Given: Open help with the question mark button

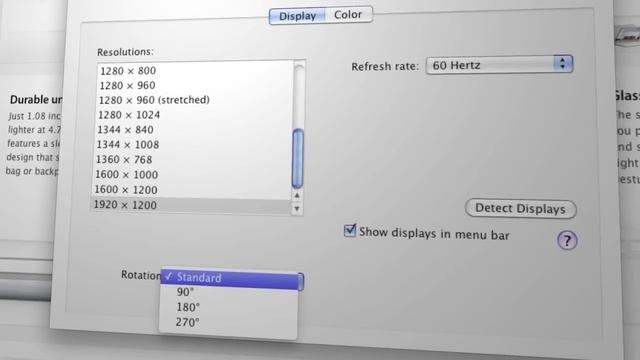Looking at the screenshot, I should pyautogui.click(x=567, y=240).
